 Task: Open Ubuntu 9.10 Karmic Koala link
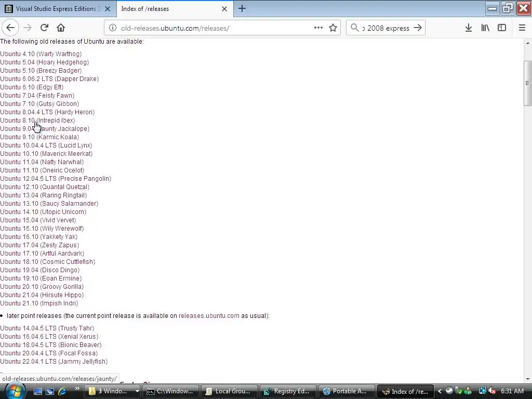[39, 137]
